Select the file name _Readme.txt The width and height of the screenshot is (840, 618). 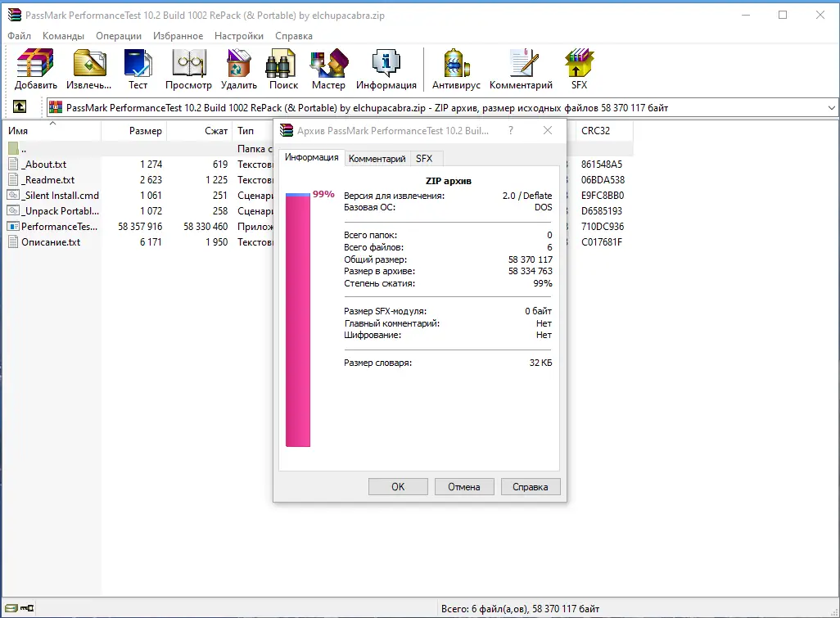click(48, 180)
